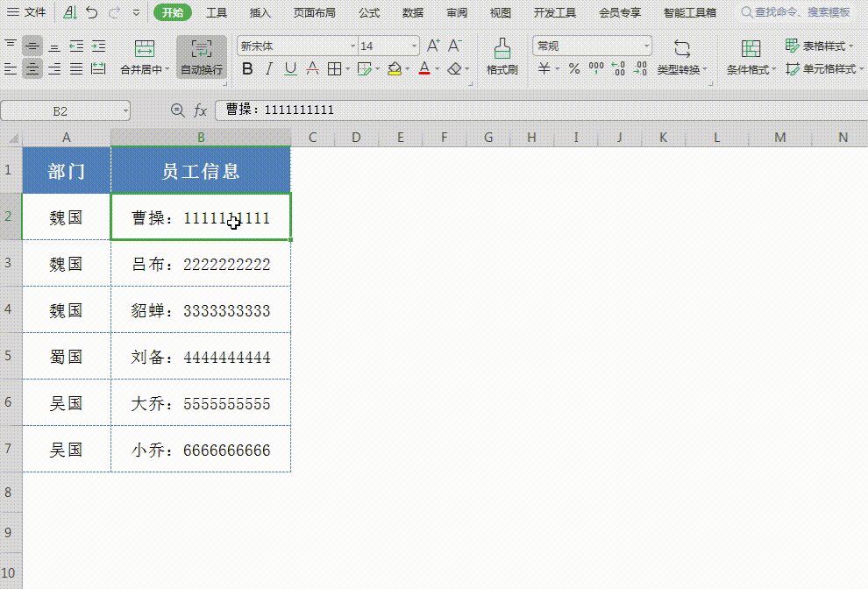Click the B2 name box
The width and height of the screenshot is (868, 589).
66,110
